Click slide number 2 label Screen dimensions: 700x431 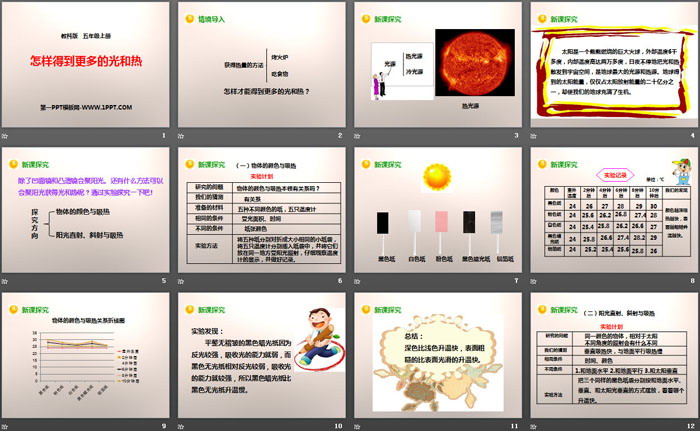point(340,135)
